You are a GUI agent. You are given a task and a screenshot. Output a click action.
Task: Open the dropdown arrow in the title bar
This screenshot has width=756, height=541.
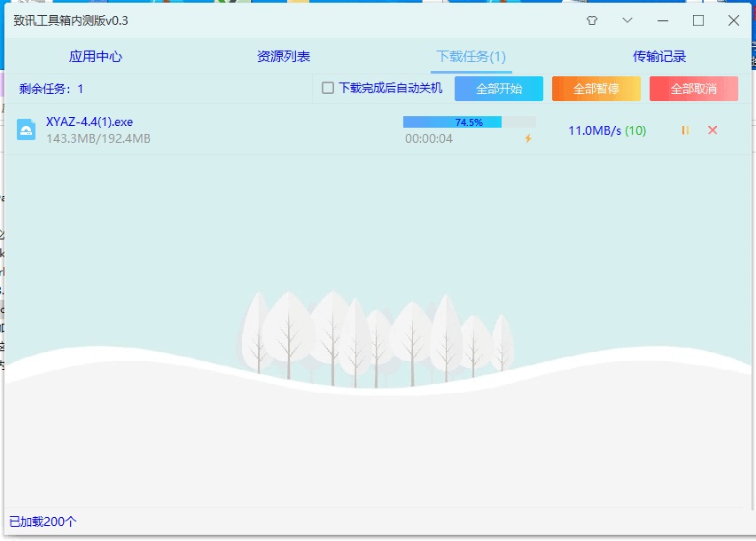point(627,20)
